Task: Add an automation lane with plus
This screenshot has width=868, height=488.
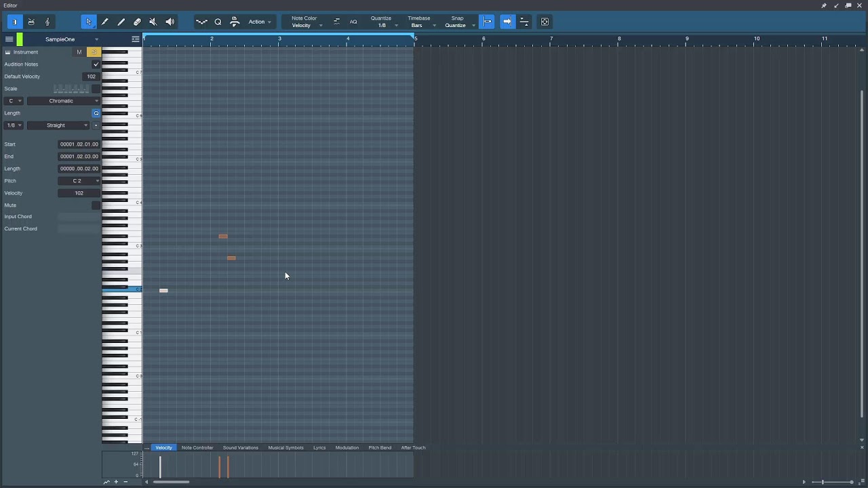Action: tap(116, 482)
